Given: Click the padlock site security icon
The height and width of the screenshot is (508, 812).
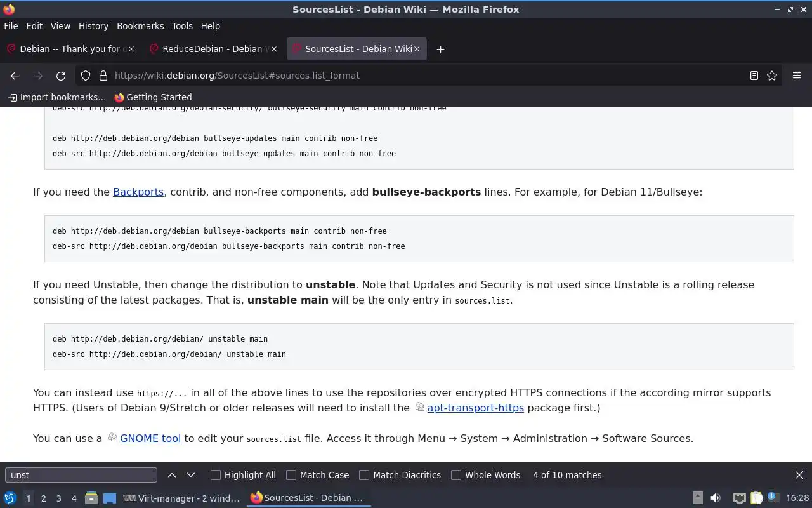Looking at the screenshot, I should (103, 76).
